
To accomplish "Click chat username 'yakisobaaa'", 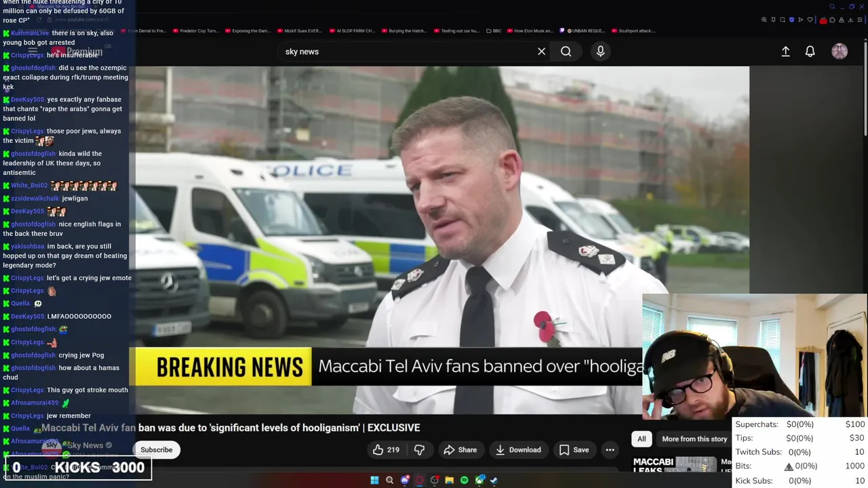I will [28, 247].
